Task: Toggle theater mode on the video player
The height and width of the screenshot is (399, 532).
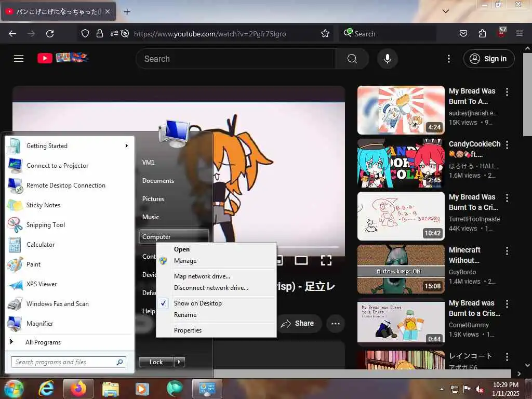Action: pos(301,261)
